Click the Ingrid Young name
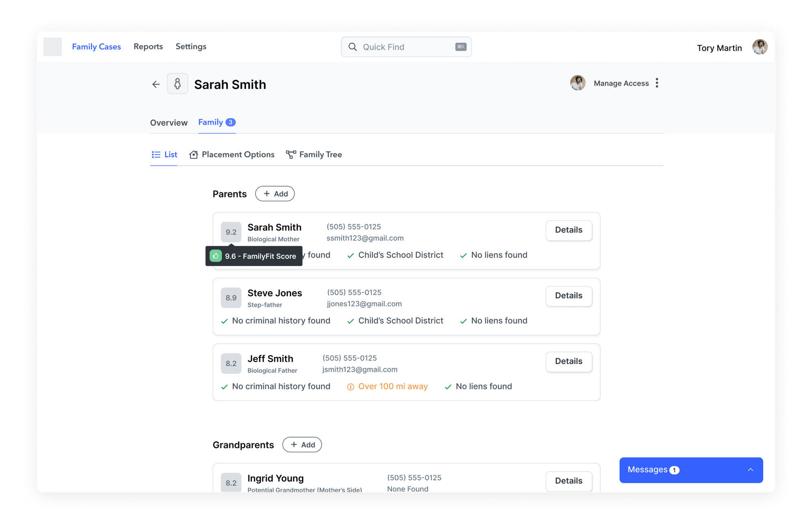 click(276, 478)
